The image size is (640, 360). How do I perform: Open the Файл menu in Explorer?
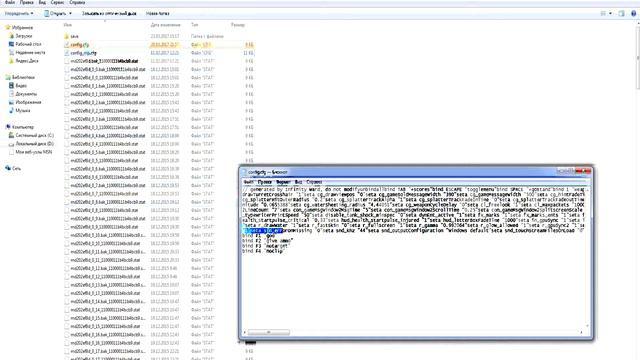[10, 2]
